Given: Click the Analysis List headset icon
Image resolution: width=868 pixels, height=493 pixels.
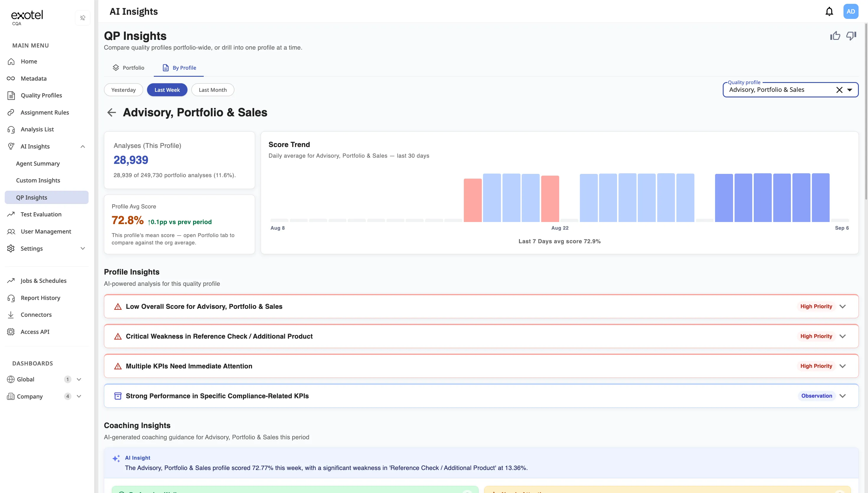Looking at the screenshot, I should coord(11,129).
